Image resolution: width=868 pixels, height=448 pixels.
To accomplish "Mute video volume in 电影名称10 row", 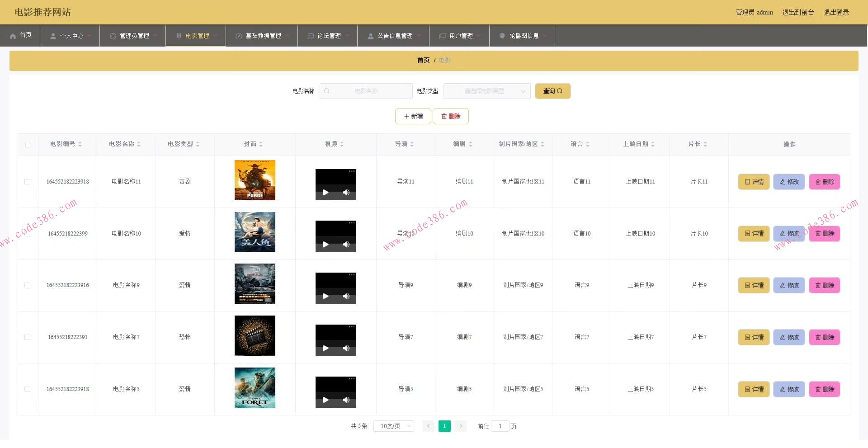I will [346, 245].
